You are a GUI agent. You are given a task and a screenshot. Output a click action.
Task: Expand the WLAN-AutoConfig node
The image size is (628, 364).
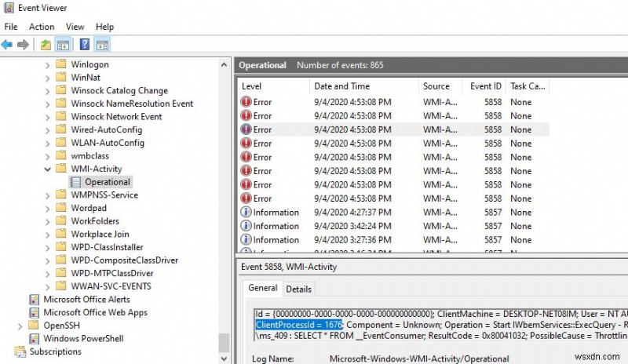[x=48, y=144]
